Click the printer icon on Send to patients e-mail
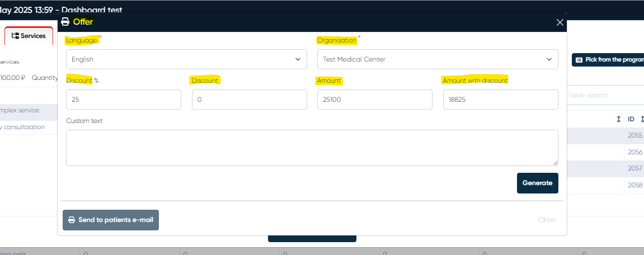This screenshot has width=644, height=255. pyautogui.click(x=72, y=220)
